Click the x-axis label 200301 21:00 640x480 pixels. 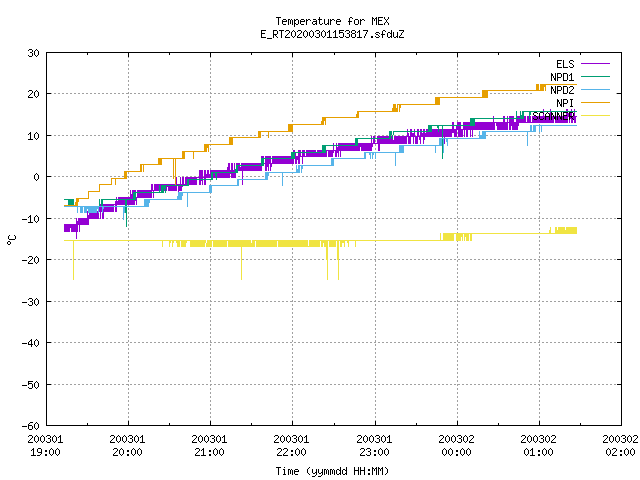(209, 446)
